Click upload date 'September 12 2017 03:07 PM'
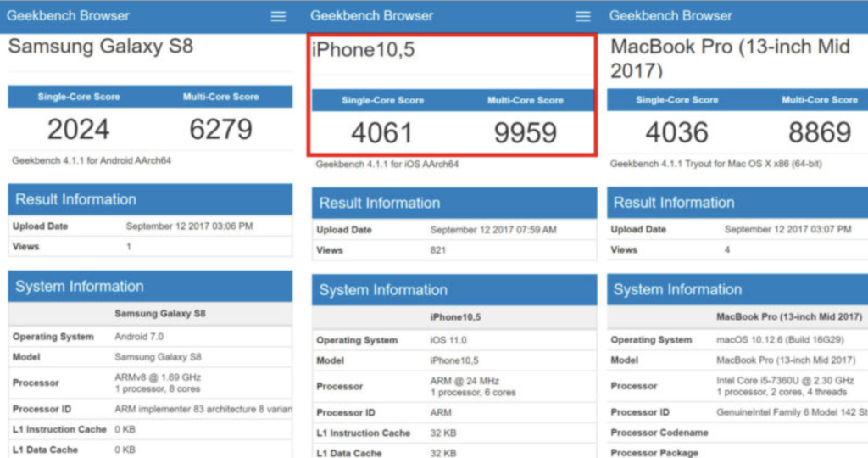The width and height of the screenshot is (868, 458). click(x=787, y=229)
